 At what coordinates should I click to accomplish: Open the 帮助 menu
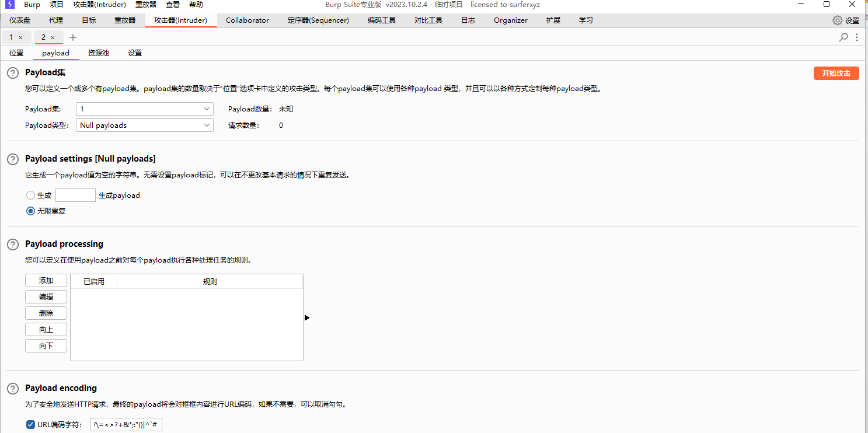tap(196, 5)
